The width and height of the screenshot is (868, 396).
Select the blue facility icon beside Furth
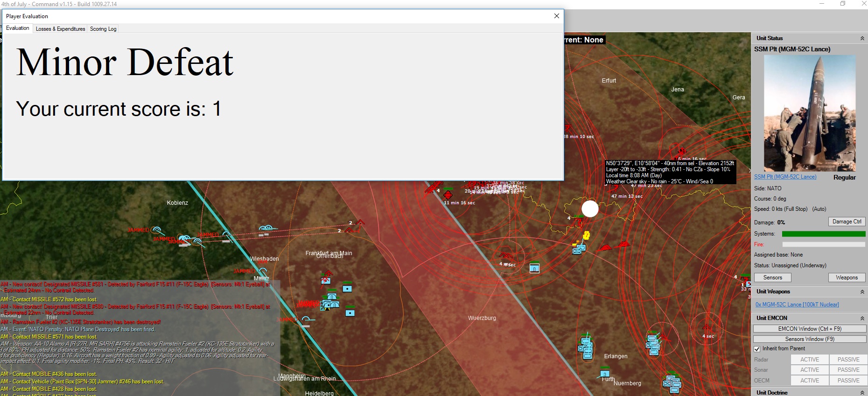point(605,373)
